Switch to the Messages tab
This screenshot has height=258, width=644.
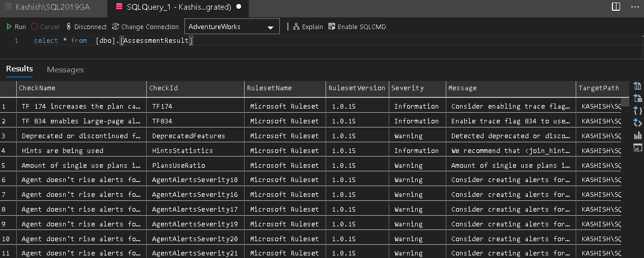[65, 69]
